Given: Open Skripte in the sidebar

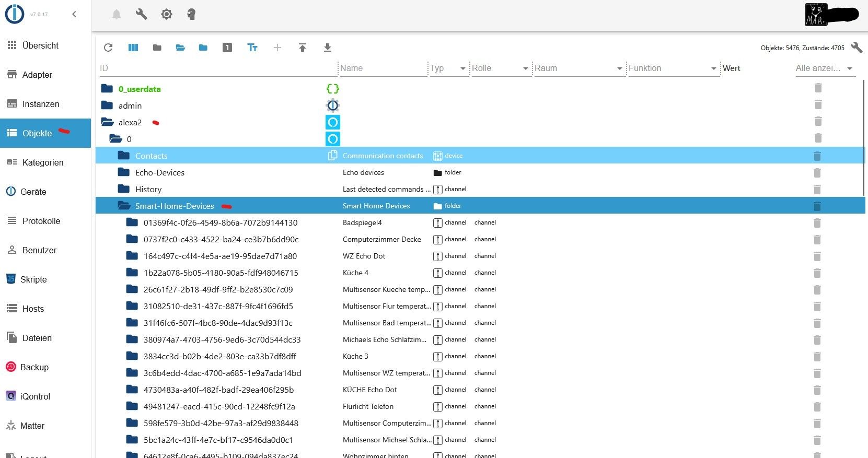Looking at the screenshot, I should [x=33, y=279].
